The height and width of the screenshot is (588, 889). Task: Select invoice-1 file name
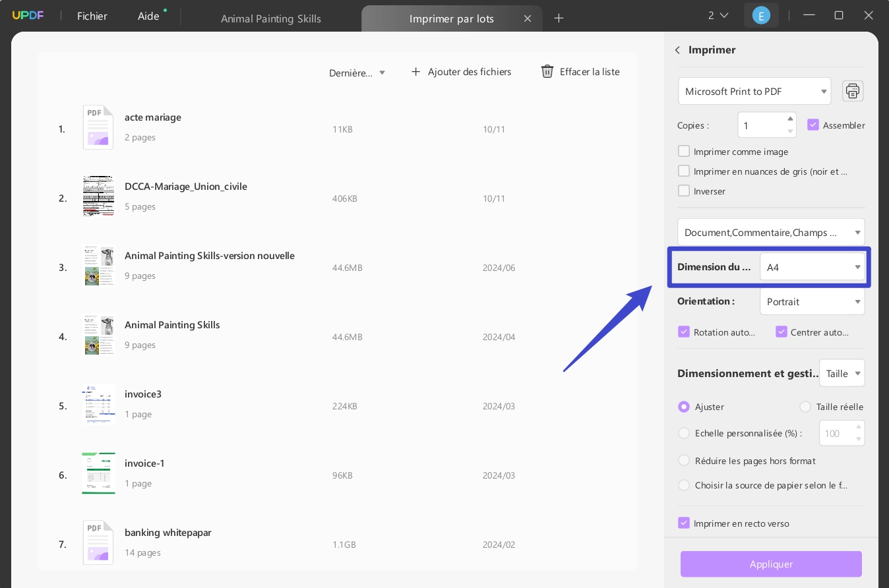point(144,463)
